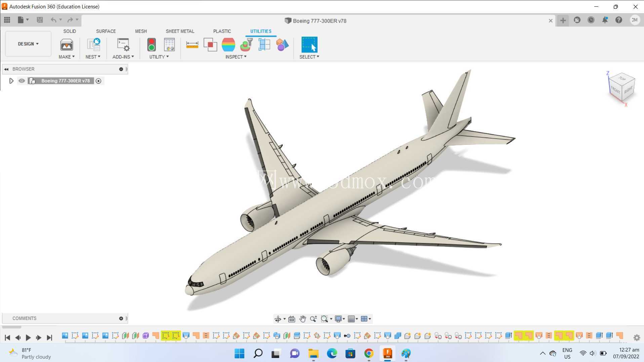Step forward one timeline feature

tap(39, 337)
